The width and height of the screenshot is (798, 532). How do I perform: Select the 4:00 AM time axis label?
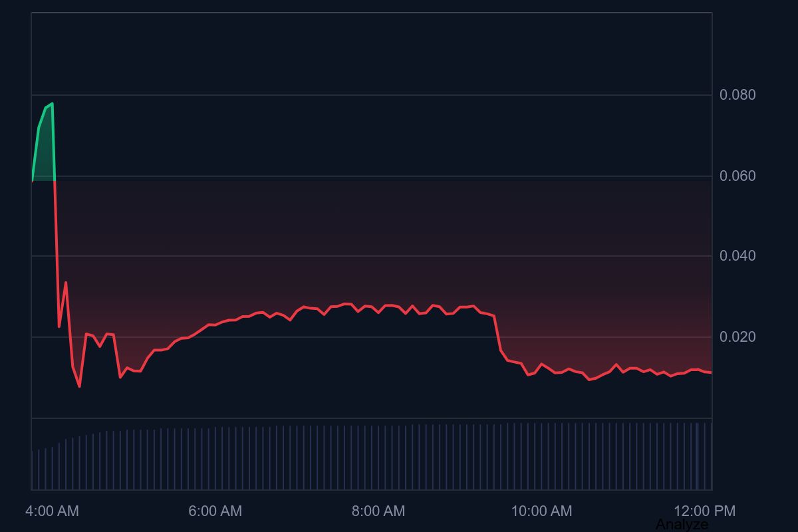(x=52, y=511)
